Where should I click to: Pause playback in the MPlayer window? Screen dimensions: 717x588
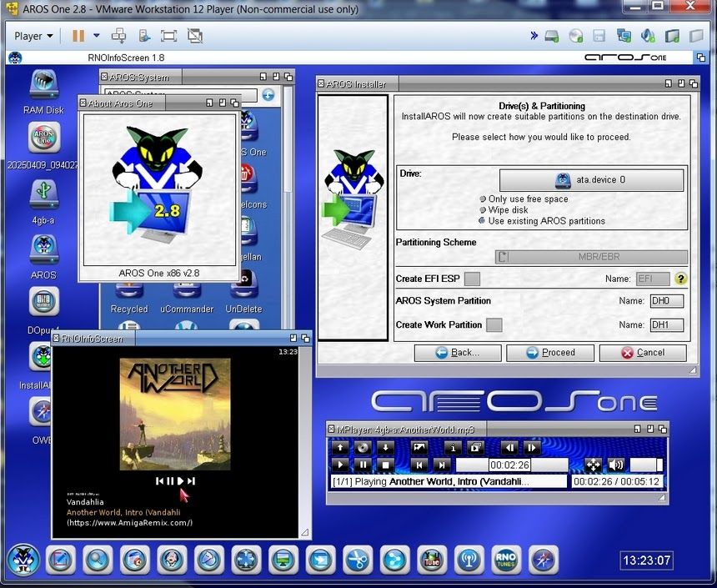[363, 465]
